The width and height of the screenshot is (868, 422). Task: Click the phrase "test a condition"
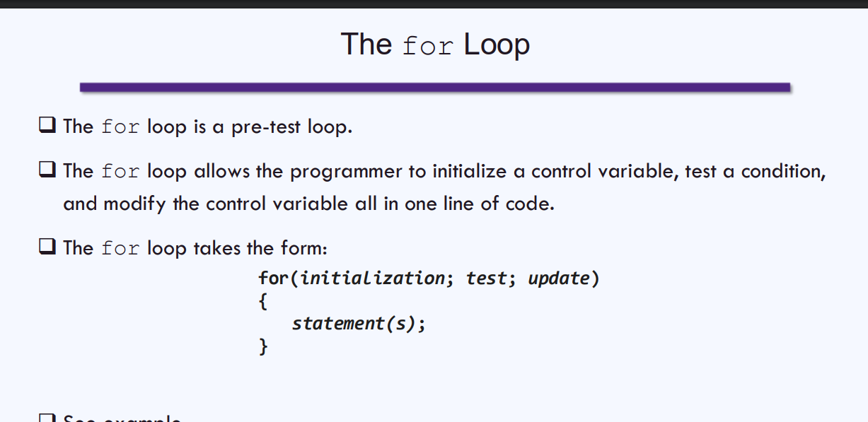point(755,171)
